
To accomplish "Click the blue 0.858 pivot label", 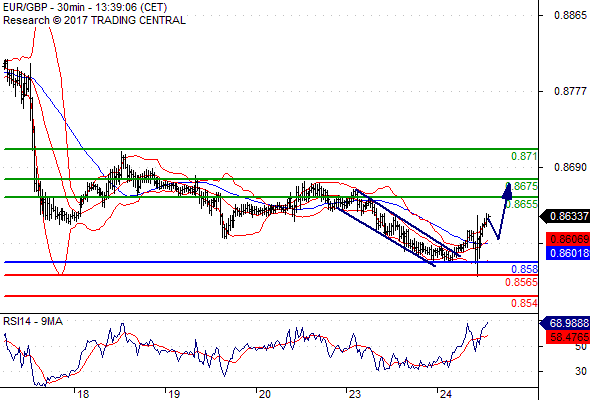I will click(524, 269).
